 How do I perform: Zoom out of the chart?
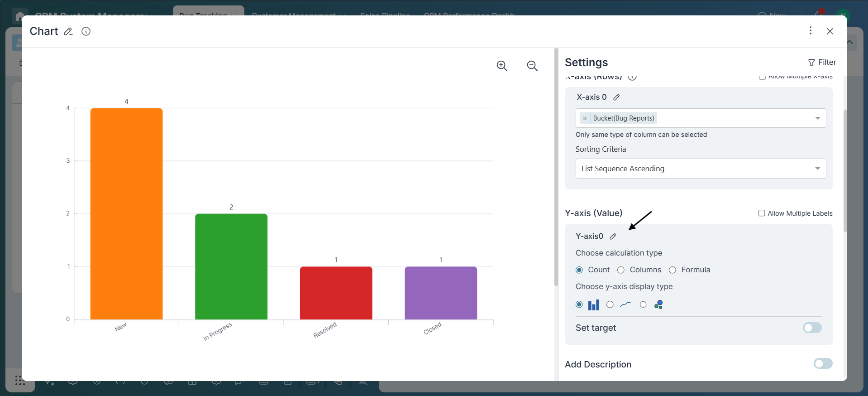click(x=532, y=66)
